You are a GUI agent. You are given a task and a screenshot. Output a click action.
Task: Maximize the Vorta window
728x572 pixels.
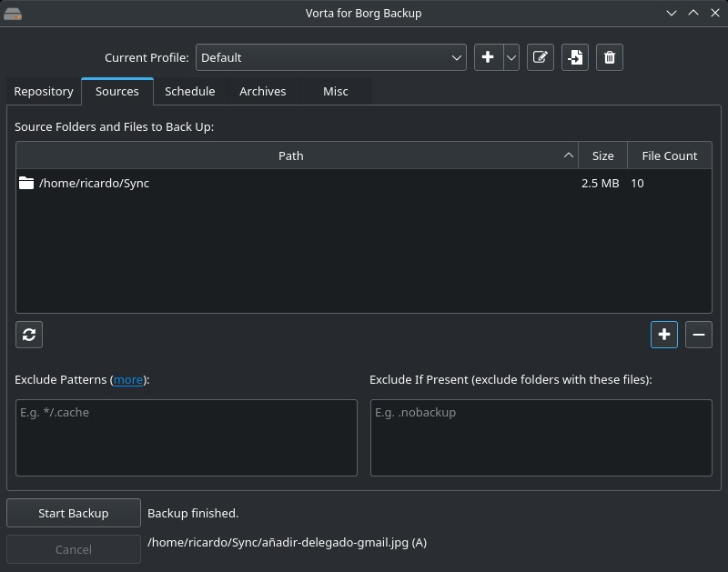[693, 13]
